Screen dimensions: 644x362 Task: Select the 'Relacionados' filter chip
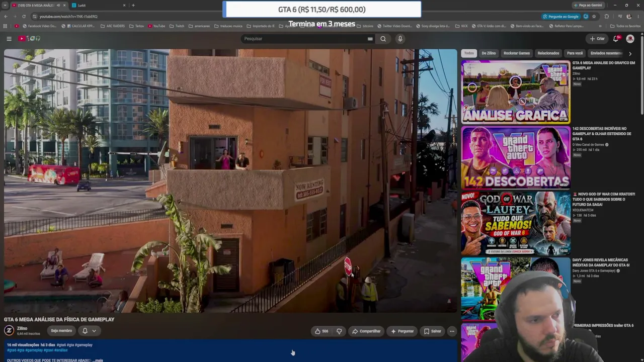pos(548,53)
